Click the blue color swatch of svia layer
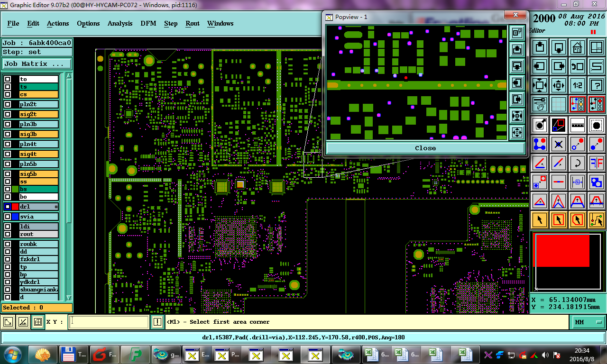 click(x=15, y=217)
